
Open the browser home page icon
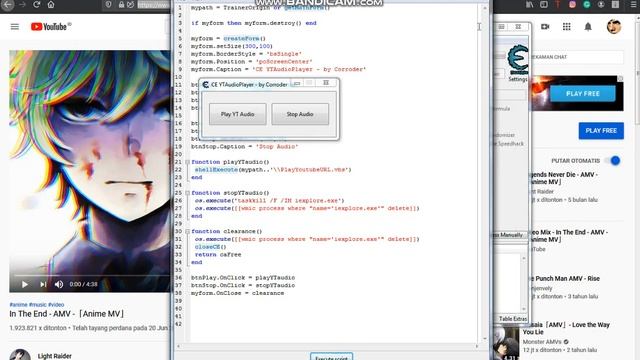(51, 4)
